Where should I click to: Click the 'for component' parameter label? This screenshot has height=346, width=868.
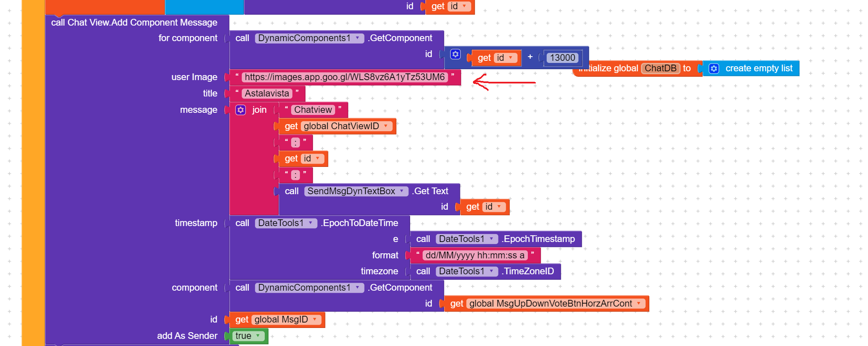coord(188,38)
